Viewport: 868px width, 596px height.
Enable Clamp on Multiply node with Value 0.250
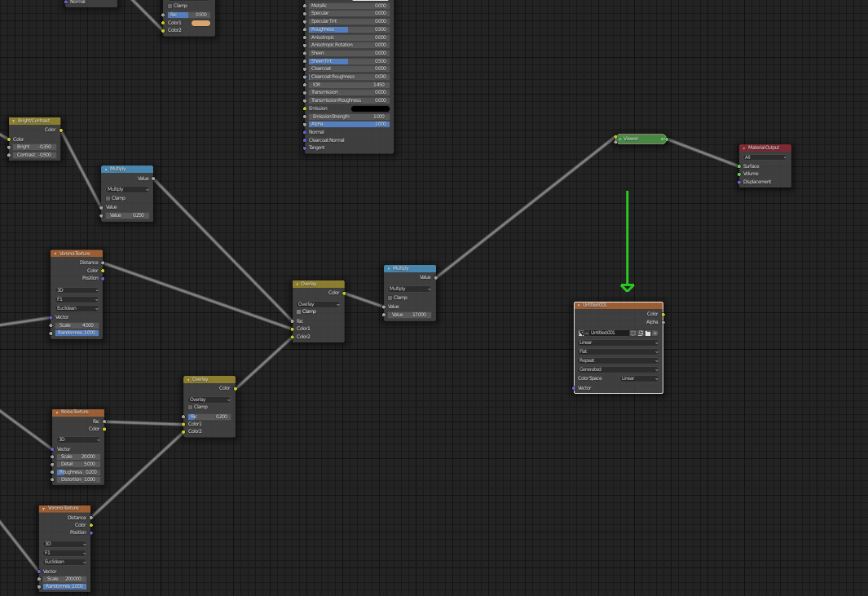(108, 198)
